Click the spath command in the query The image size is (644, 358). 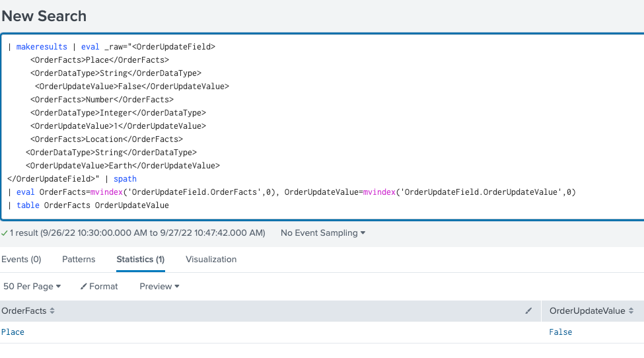tap(125, 179)
